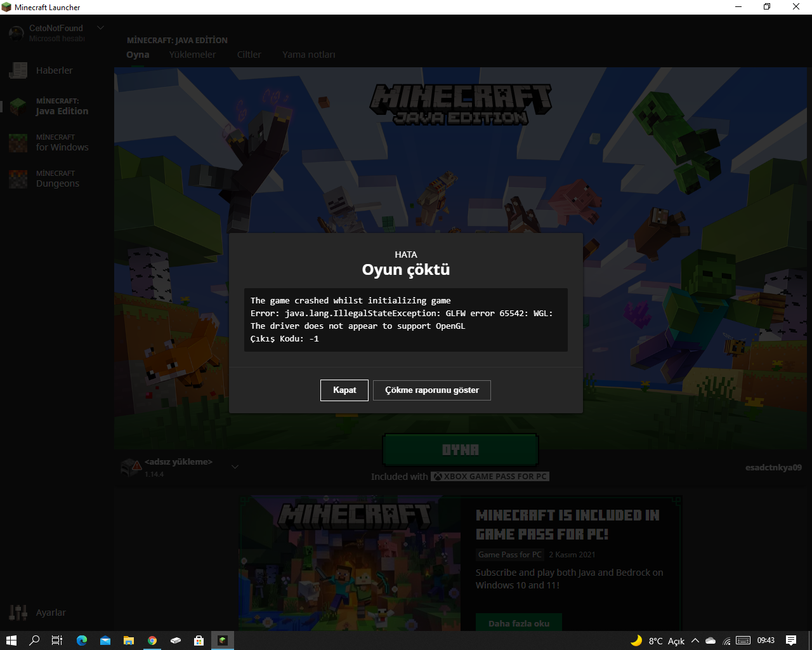
Task: Click Minecraft Launcher taskbar icon
Action: 223,640
